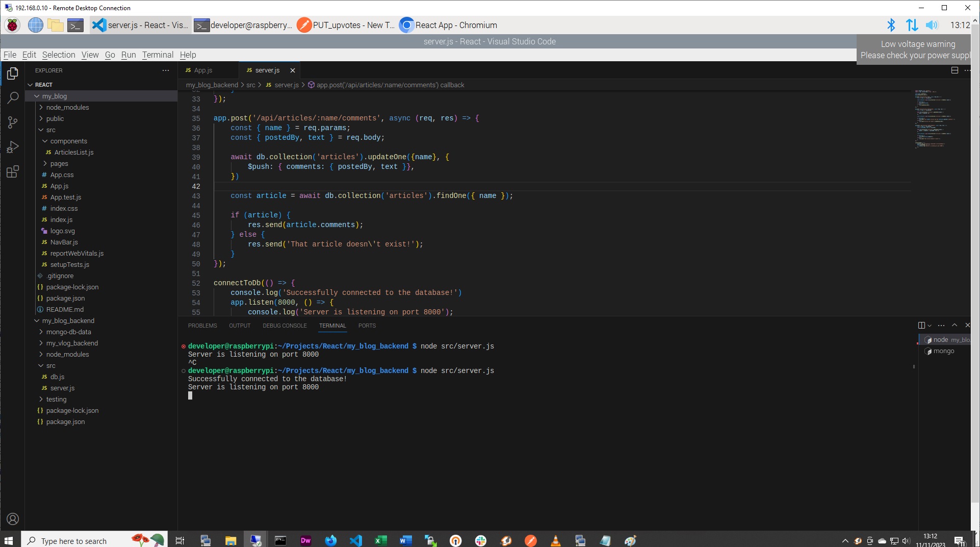Split the editor layout icon

(955, 70)
